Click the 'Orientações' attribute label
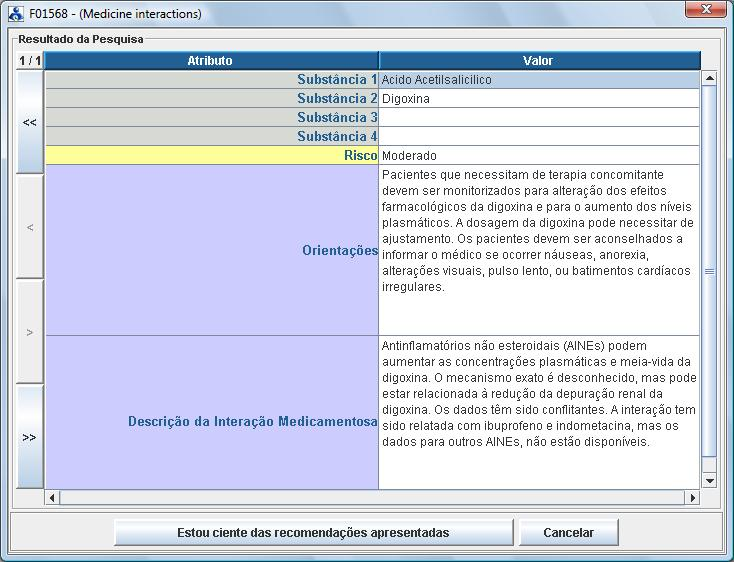Viewport: 734px width, 562px height. pyautogui.click(x=340, y=250)
